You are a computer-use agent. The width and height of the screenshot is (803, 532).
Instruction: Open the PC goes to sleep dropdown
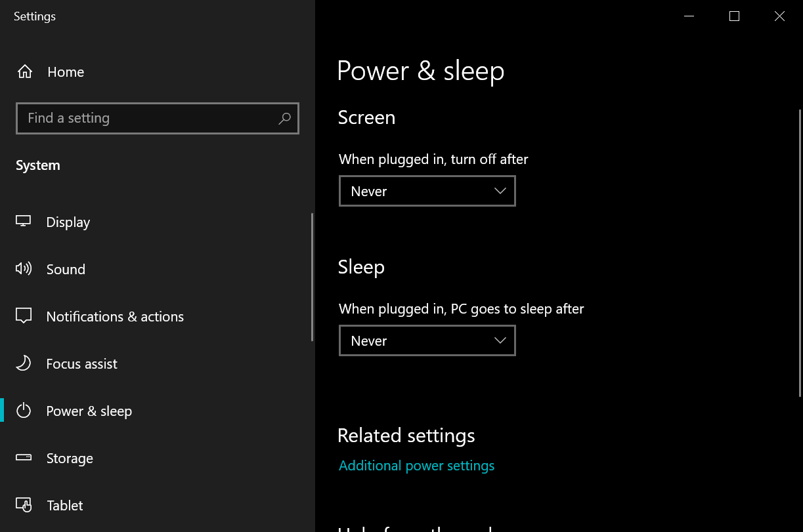(427, 340)
